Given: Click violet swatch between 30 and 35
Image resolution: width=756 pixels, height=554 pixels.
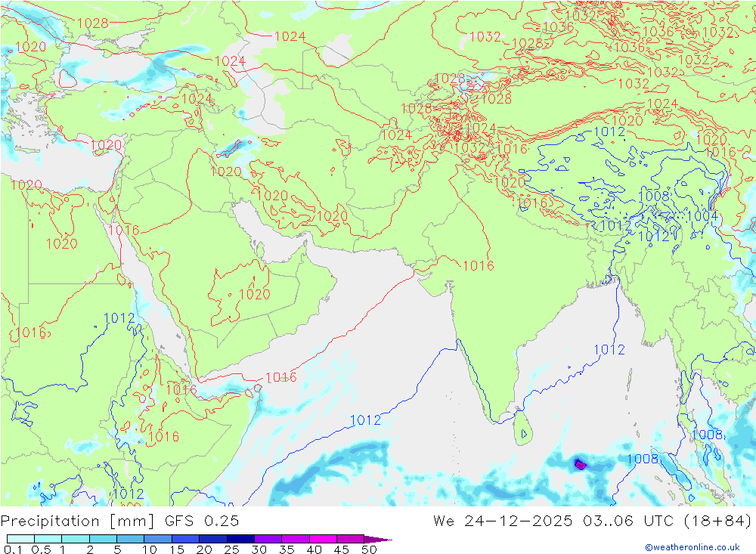Looking at the screenshot, I should (x=268, y=539).
